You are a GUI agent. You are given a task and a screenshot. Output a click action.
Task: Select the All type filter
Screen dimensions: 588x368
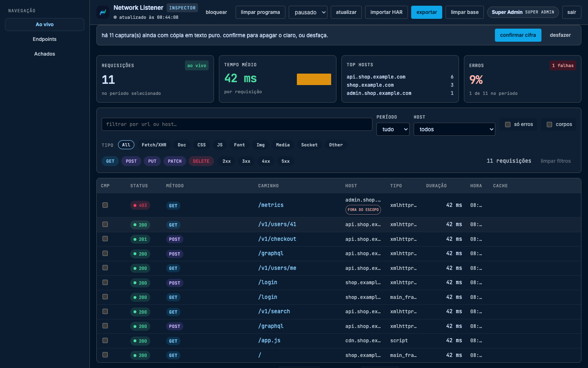[x=126, y=145]
